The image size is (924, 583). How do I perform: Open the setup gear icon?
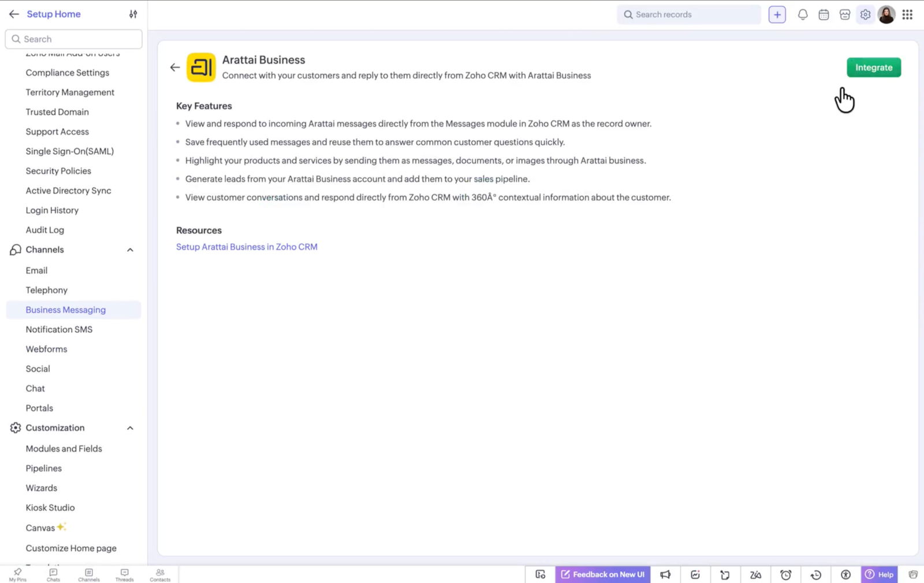click(865, 14)
